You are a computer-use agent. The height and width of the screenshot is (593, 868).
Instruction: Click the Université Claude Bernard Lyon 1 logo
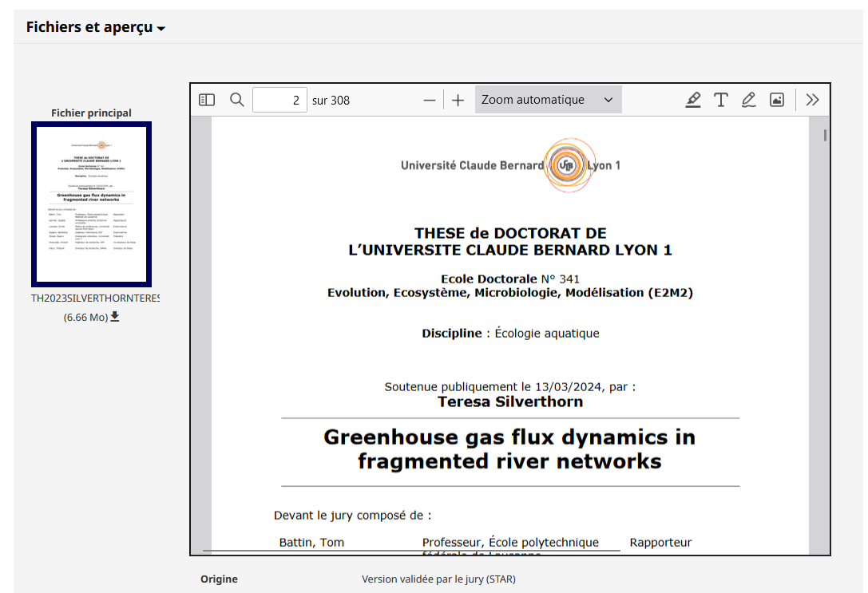click(510, 165)
